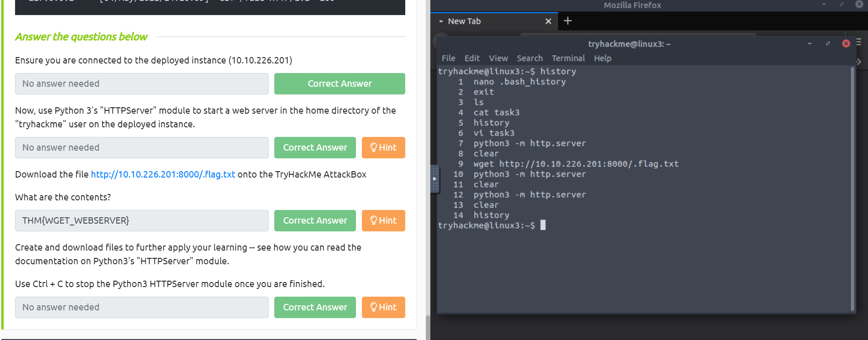Open the http://10.10.226.201:8000/.flag.txt link
Screen dimensions: 868x340
click(x=163, y=174)
